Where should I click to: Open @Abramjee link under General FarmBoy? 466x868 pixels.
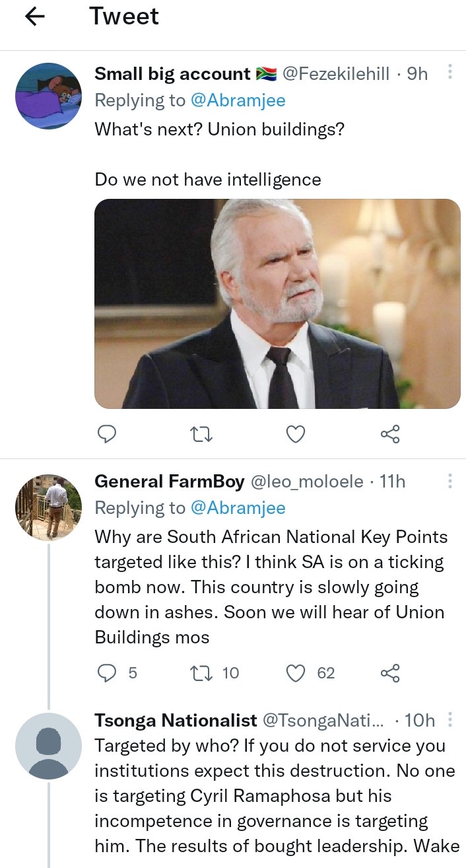[x=238, y=507]
